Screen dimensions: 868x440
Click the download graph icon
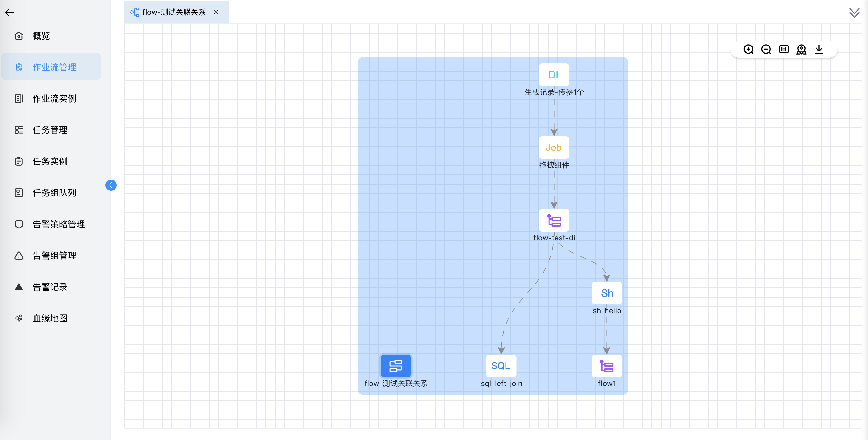[x=819, y=50]
